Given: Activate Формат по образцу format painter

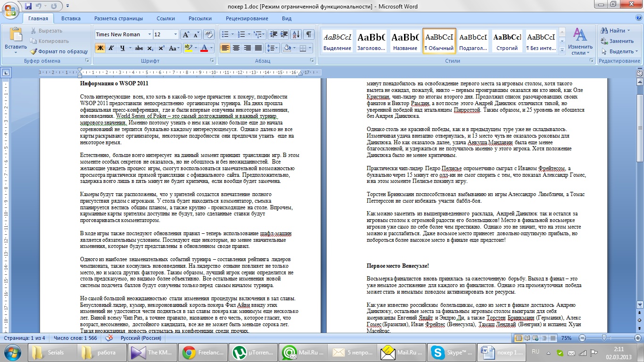Looking at the screenshot, I should coord(59,51).
